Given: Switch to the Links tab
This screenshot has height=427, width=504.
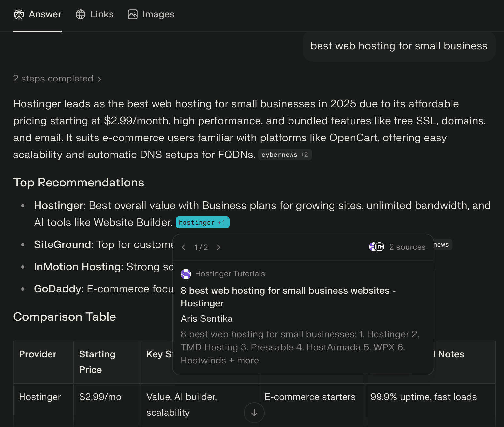Looking at the screenshot, I should [95, 14].
